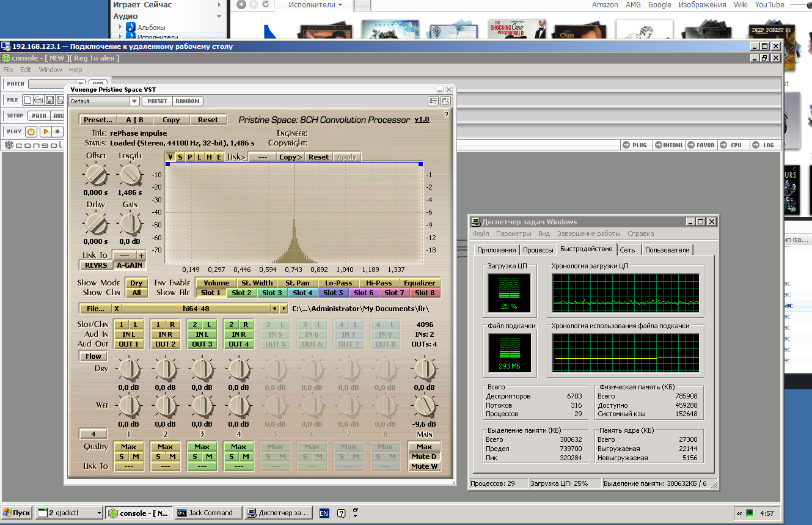Screen dimensions: 812x525
Task: Click the question mark help icon in Pristine Space
Action: 445,114
